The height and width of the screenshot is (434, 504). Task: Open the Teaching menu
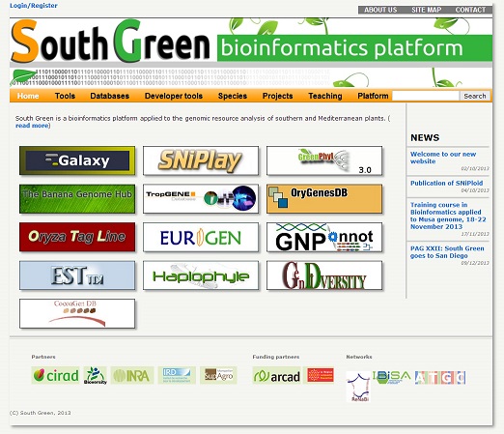[325, 96]
